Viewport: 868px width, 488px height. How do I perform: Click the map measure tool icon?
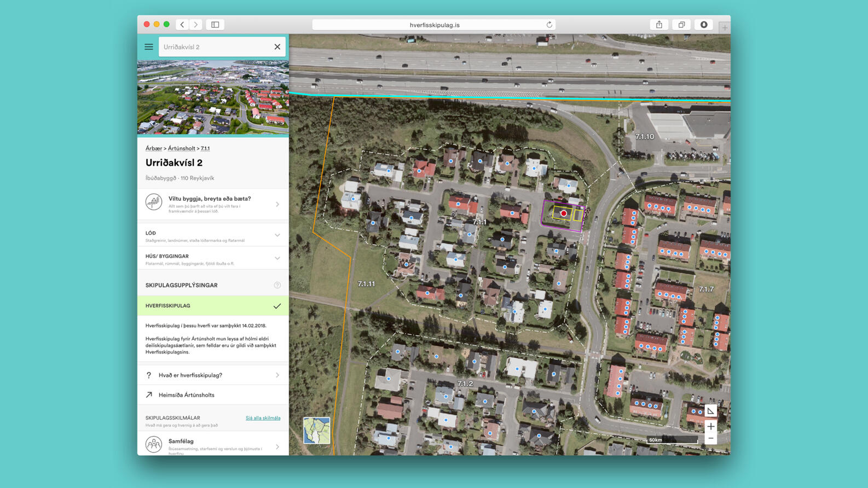(x=710, y=411)
